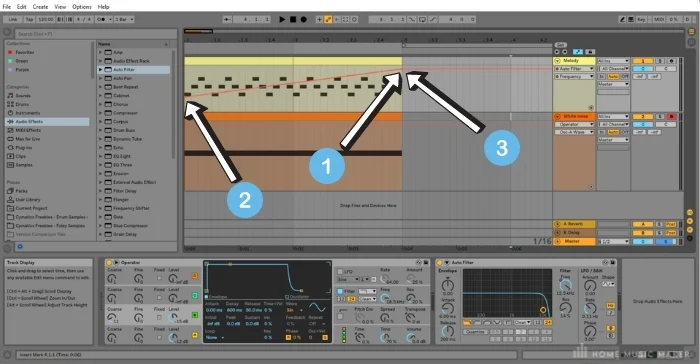Screen dimensions: 700x364
Task: Open the Osc-A Wave parameter dropdown
Action: (x=574, y=132)
